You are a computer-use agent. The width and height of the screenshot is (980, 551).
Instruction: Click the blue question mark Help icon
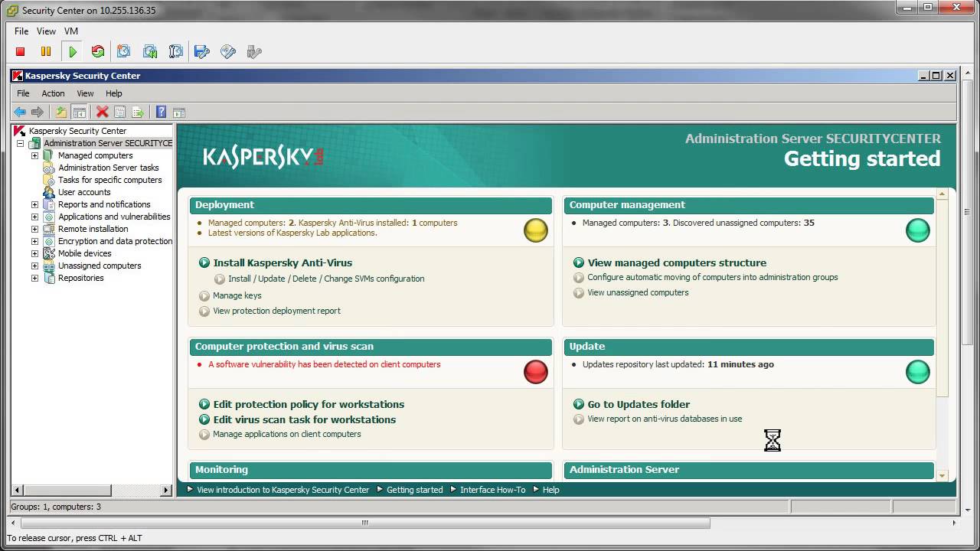162,112
